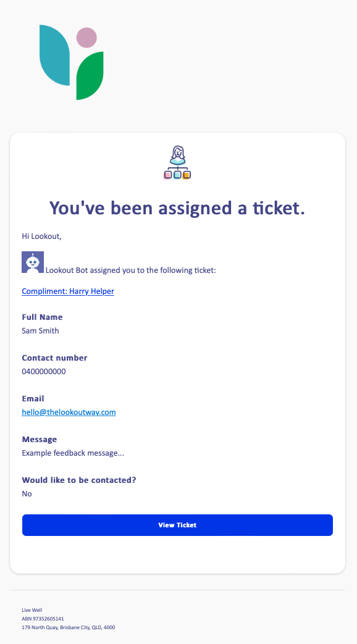
Task: Click the teal leaf shape of logo
Action: click(x=54, y=55)
